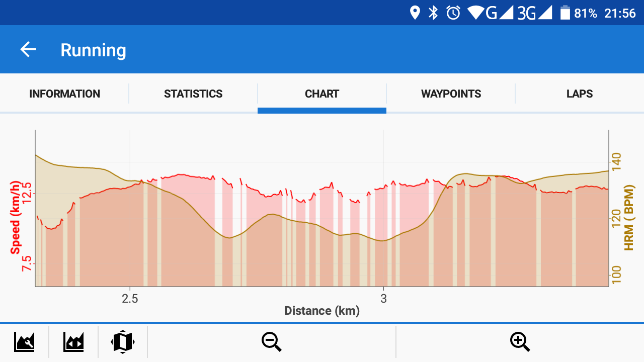Tap the Distance (km) axis title
644x362 pixels.
(322, 311)
